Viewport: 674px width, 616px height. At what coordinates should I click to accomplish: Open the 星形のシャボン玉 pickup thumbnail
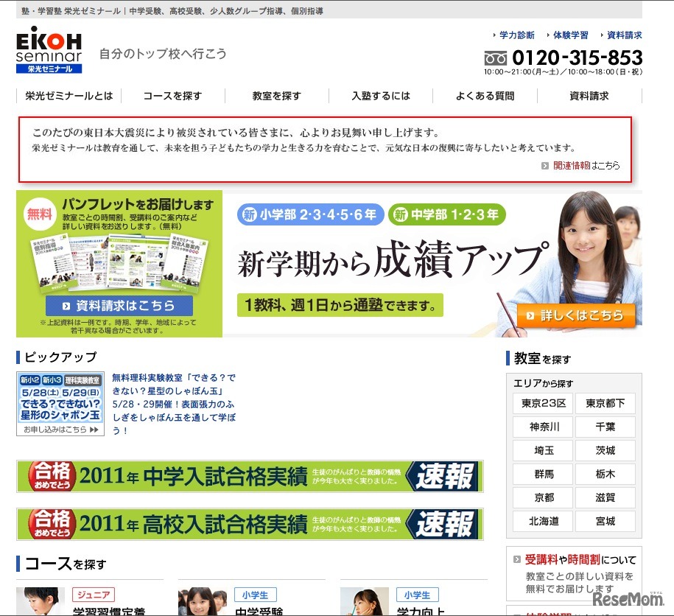coord(60,404)
